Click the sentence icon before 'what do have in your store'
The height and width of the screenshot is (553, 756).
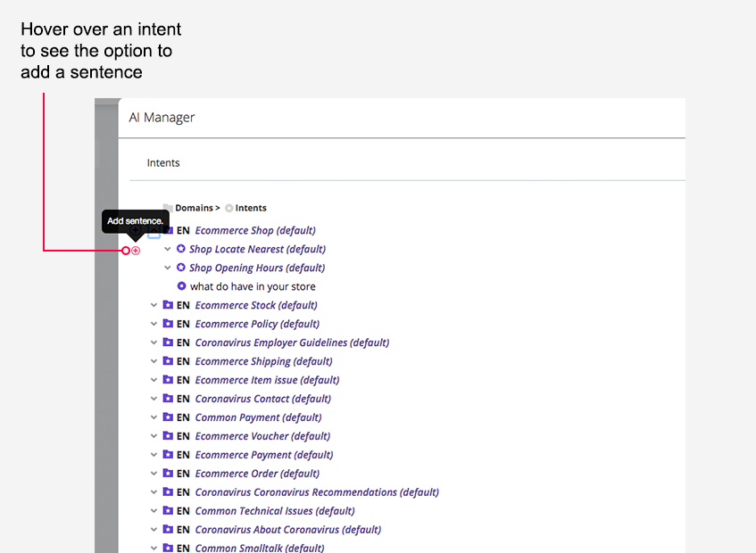181,286
